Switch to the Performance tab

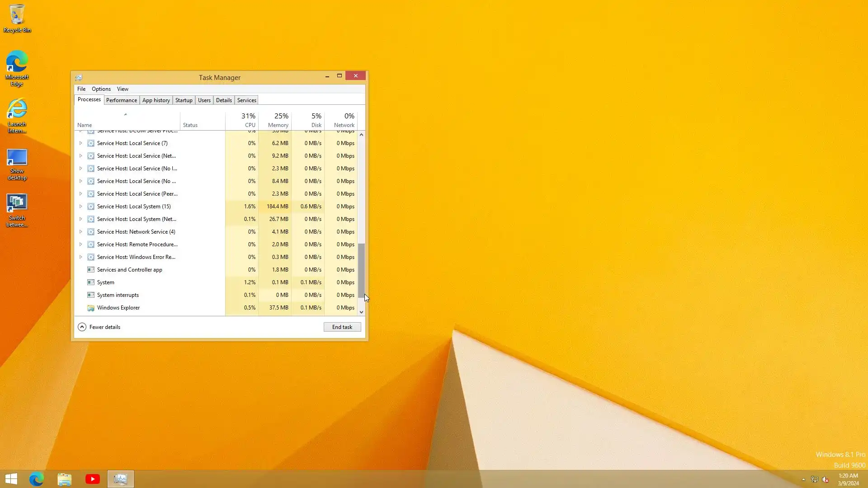tap(121, 100)
